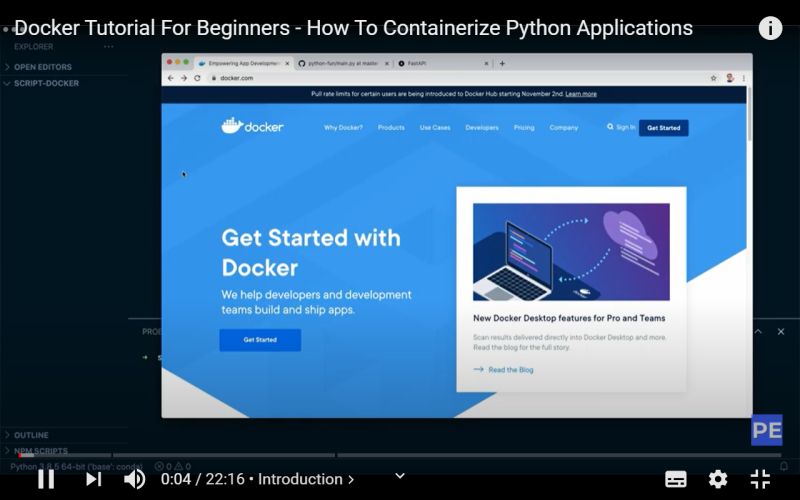The height and width of the screenshot is (500, 800).
Task: Open the browser three-dot menu
Action: 744,78
